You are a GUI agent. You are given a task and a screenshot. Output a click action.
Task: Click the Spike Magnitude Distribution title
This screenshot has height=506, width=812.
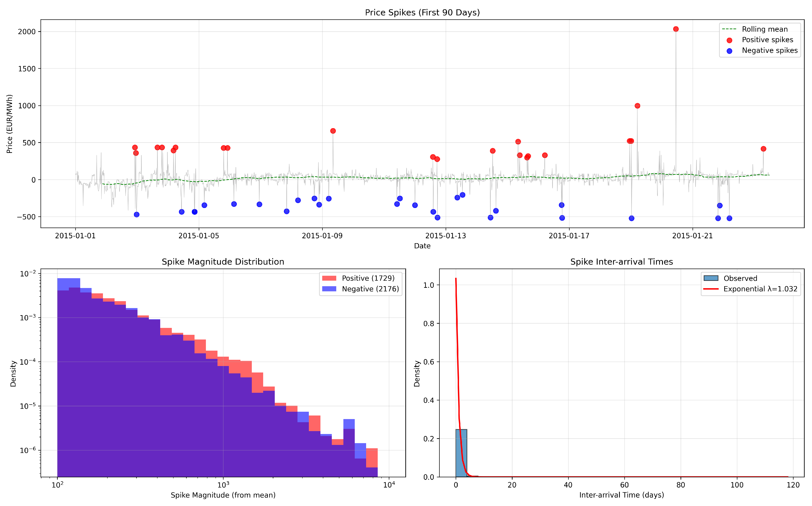tap(223, 262)
